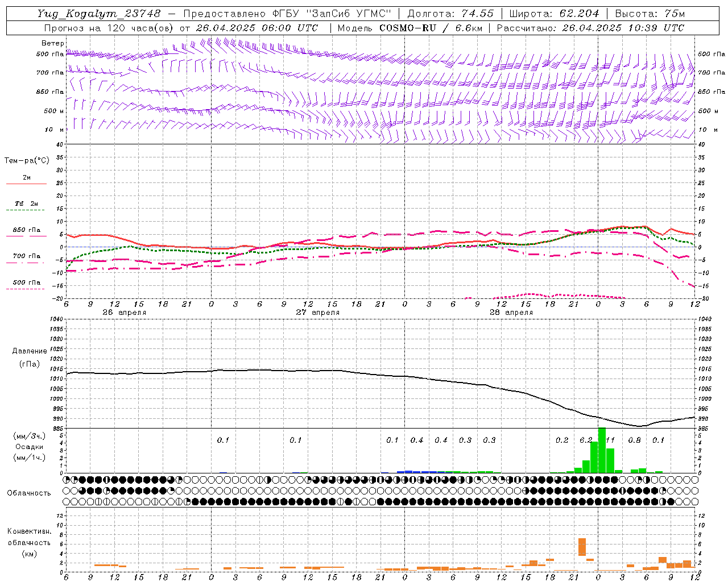Click the Ветер panel label
The image size is (728, 582).
point(52,43)
